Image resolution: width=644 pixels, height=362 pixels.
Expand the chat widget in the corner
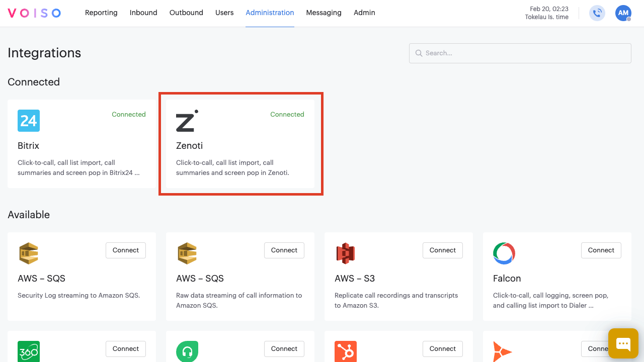(x=623, y=343)
